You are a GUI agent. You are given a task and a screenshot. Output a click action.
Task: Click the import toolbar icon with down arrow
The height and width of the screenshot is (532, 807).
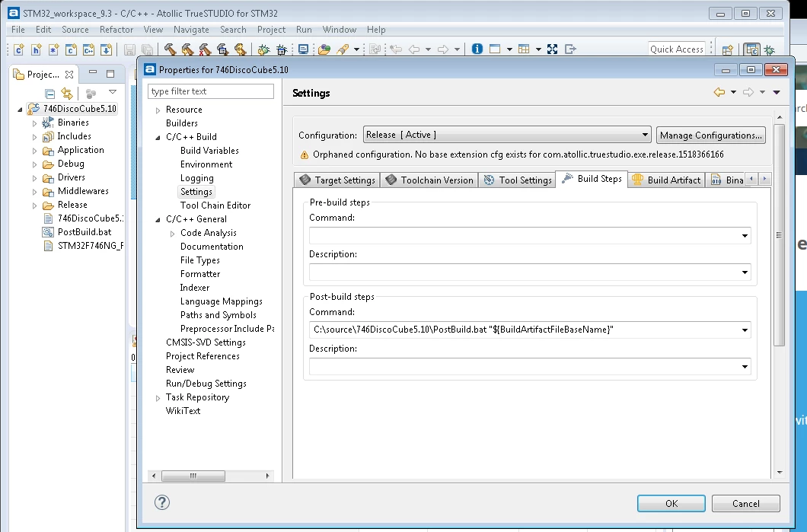[106, 49]
